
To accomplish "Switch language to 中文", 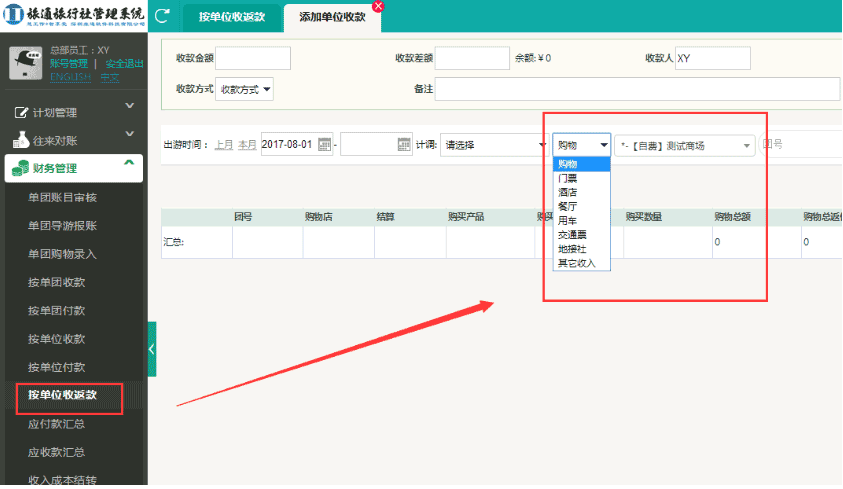I will [110, 77].
